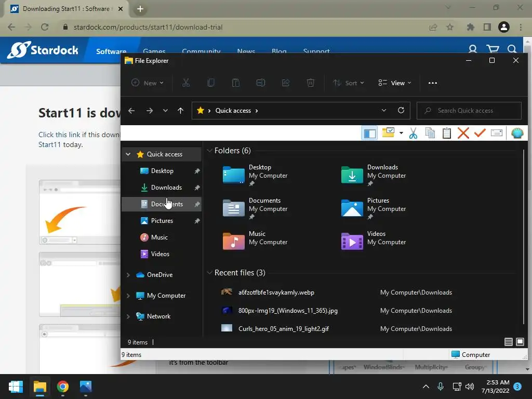Screen dimensions: 532x399
Task: Click the Search Quick access field
Action: click(x=469, y=111)
